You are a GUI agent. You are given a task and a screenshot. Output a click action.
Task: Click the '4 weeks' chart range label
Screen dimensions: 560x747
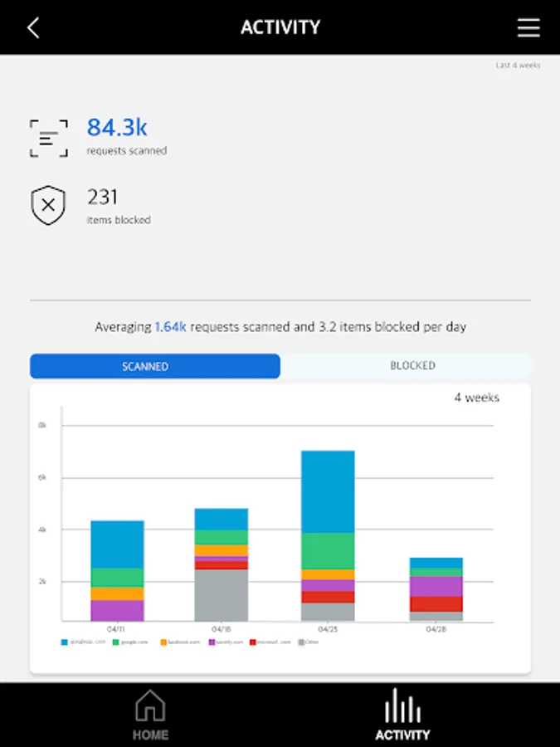pyautogui.click(x=477, y=398)
